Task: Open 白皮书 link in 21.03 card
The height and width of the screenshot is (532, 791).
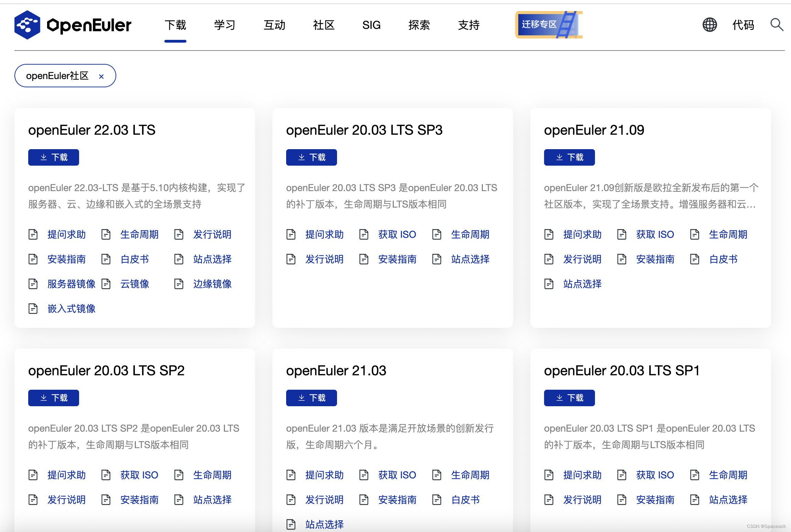Action: tap(465, 500)
